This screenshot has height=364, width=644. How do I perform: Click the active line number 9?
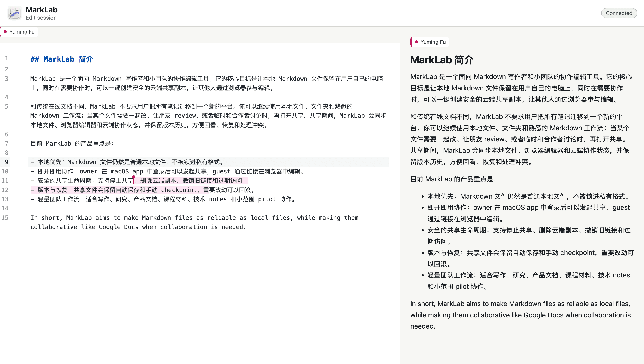click(6, 162)
